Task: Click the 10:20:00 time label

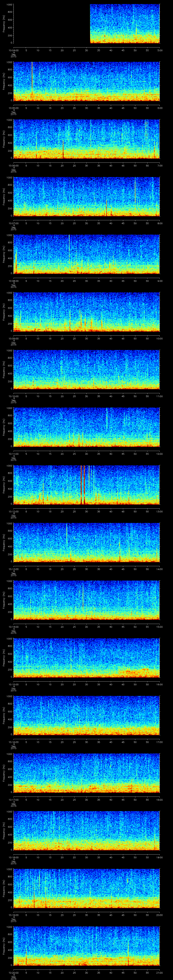Action: point(13,972)
